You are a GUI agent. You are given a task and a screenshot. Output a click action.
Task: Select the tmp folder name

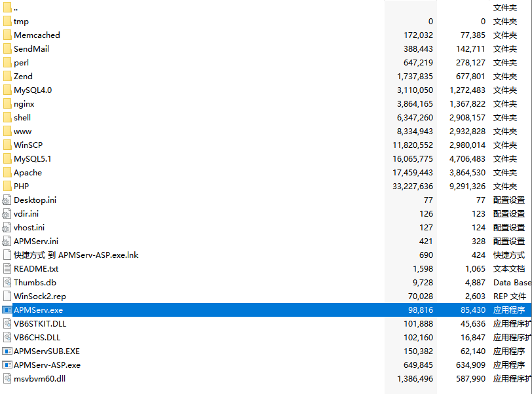[21, 22]
